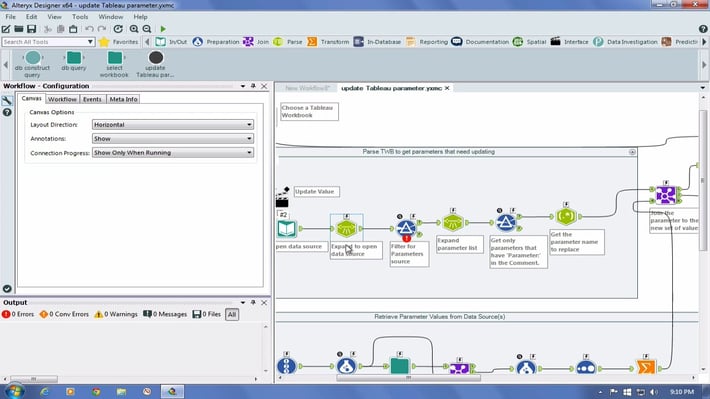The height and width of the screenshot is (399, 710).
Task: Open the View menu
Action: point(54,17)
